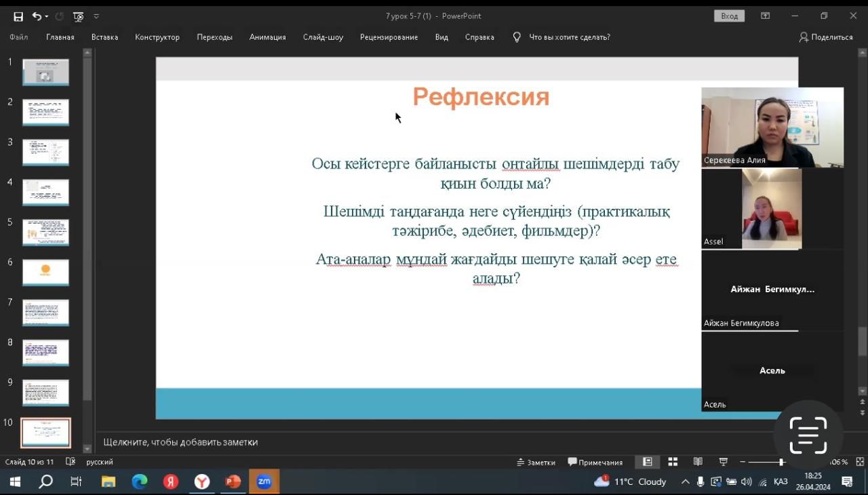
Task: Click the Поделиться share button
Action: click(x=826, y=37)
